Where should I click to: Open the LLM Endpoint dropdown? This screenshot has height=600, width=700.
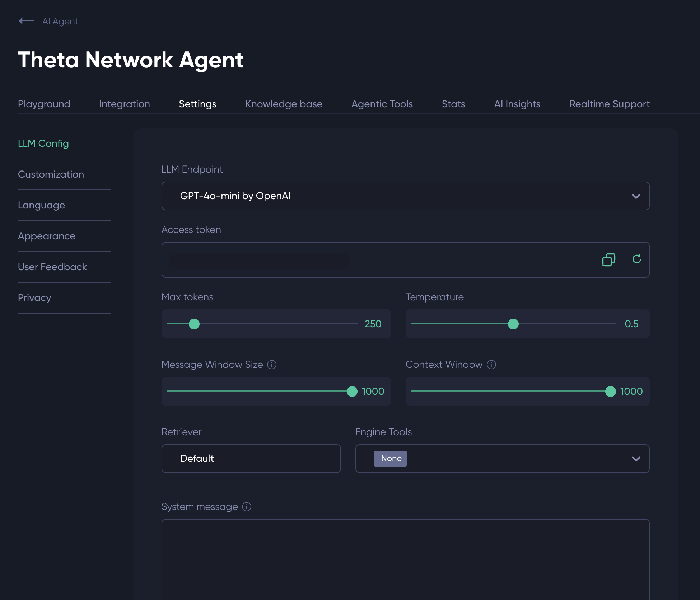click(x=405, y=196)
